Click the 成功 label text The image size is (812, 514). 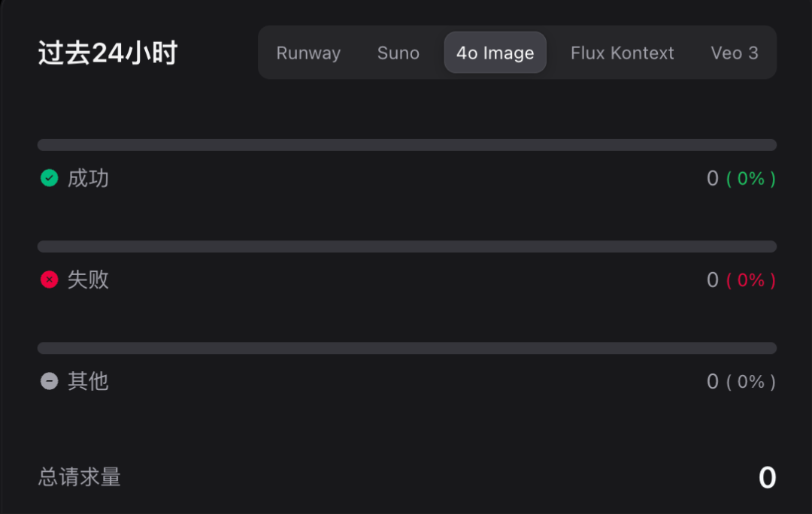pos(88,178)
